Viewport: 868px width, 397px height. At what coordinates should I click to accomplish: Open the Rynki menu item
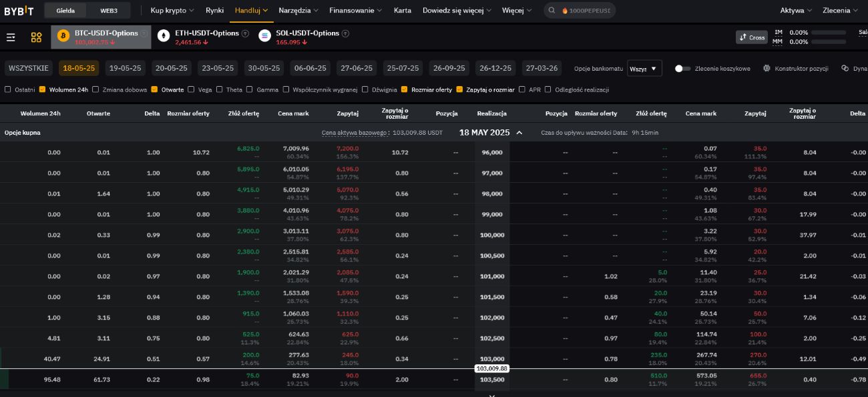[x=214, y=11]
